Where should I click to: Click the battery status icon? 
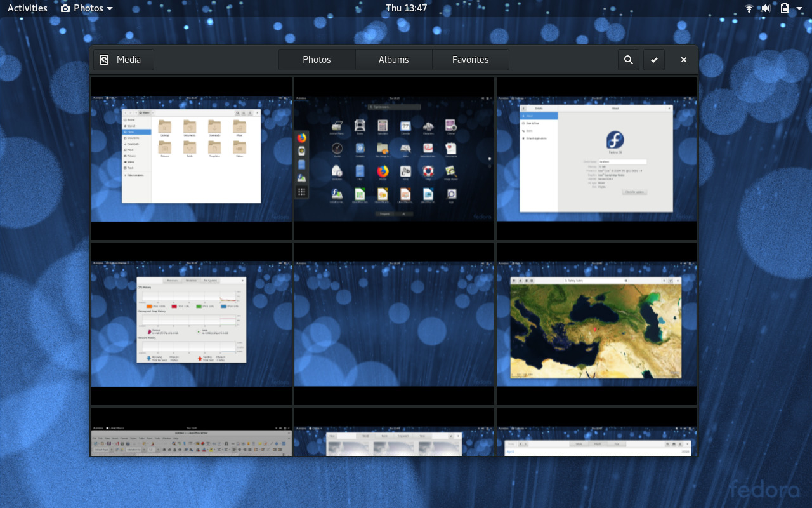click(785, 8)
